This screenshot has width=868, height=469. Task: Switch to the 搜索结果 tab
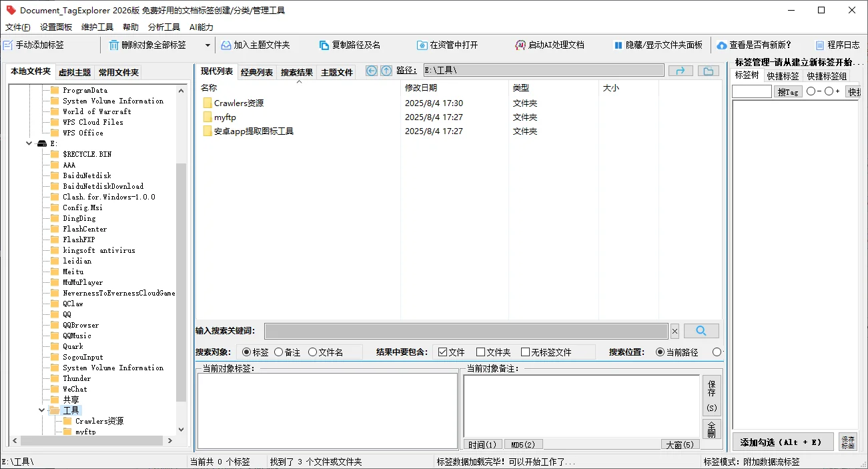(297, 73)
